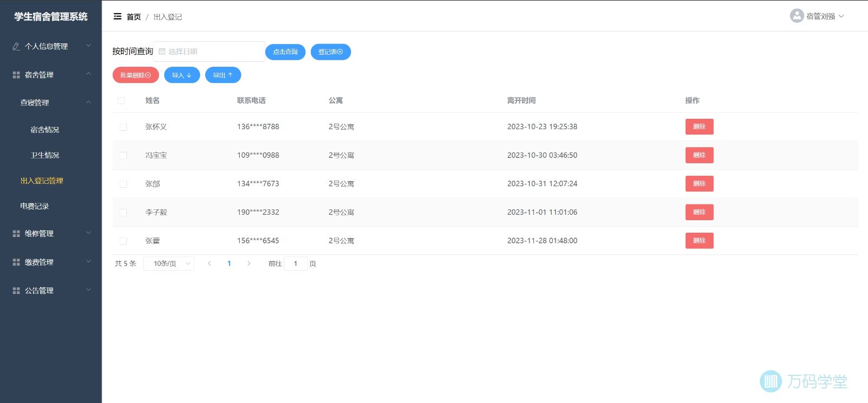The height and width of the screenshot is (403, 868).
Task: Click the 查寝管理 submenu label
Action: 35,103
